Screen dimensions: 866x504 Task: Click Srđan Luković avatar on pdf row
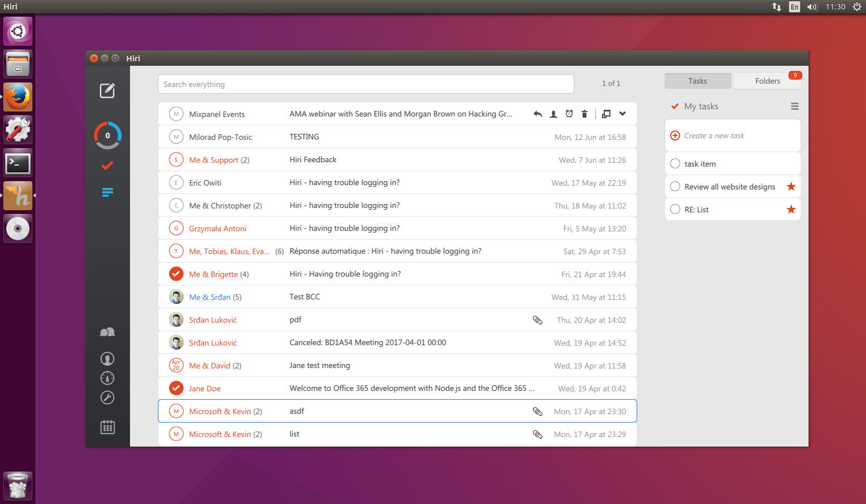pos(176,320)
